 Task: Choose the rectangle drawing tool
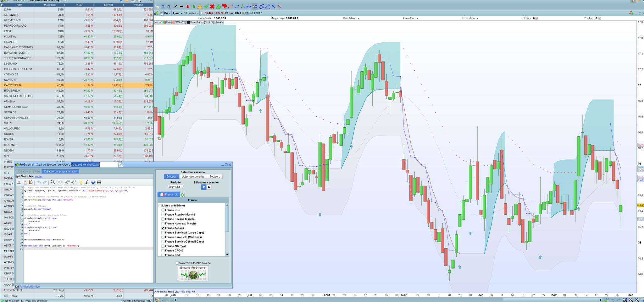[x=237, y=7]
